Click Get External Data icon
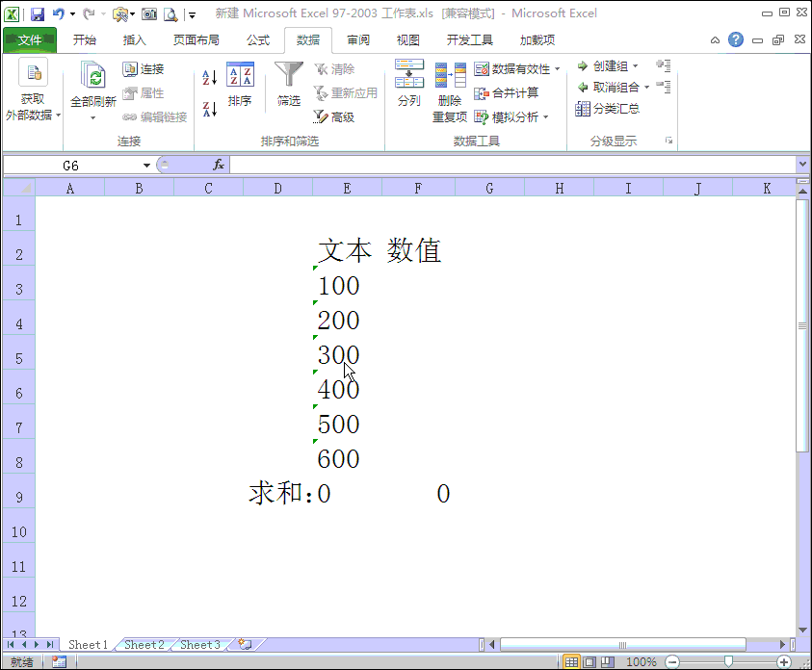The height and width of the screenshot is (670, 812). 34,73
